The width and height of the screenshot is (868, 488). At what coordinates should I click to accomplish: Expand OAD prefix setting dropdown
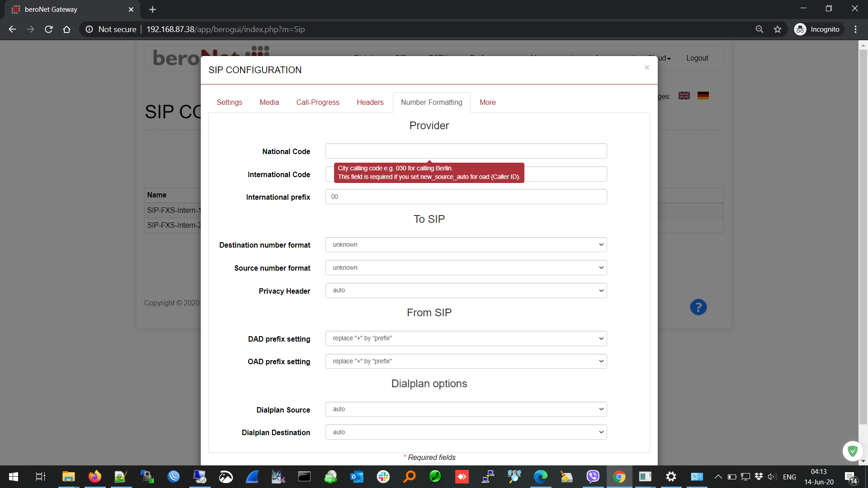tap(466, 361)
